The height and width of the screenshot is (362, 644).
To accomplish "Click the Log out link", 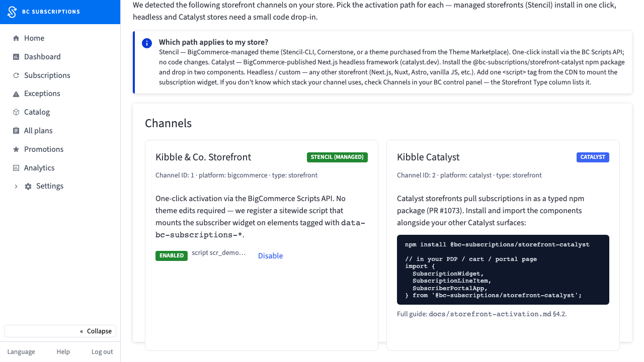I will point(102,352).
